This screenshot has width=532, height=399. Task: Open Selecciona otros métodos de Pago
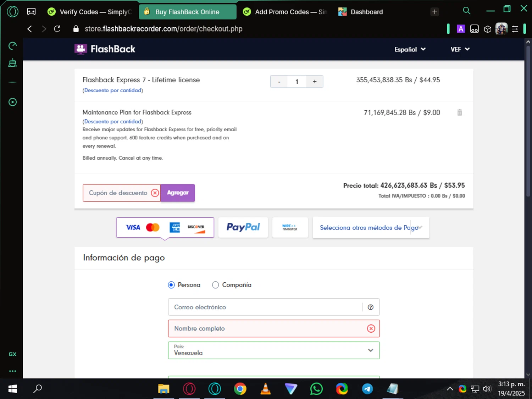tap(371, 227)
